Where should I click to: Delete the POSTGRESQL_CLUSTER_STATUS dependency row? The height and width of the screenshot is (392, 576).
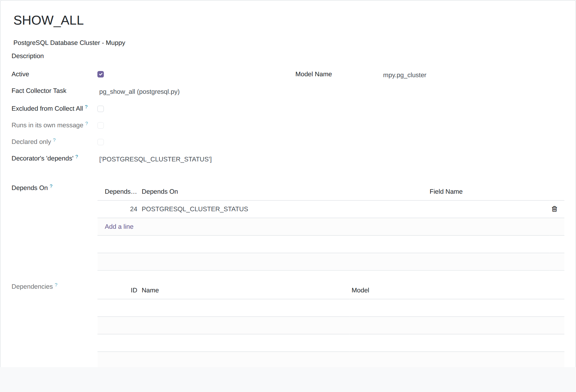coord(554,209)
